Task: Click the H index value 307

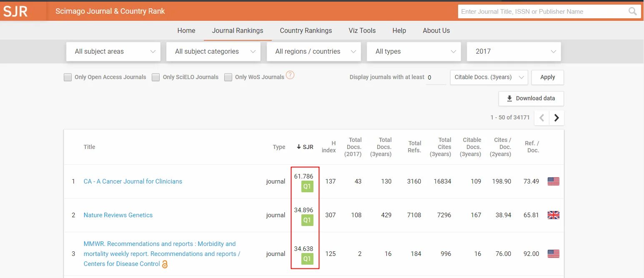Action: [331, 215]
